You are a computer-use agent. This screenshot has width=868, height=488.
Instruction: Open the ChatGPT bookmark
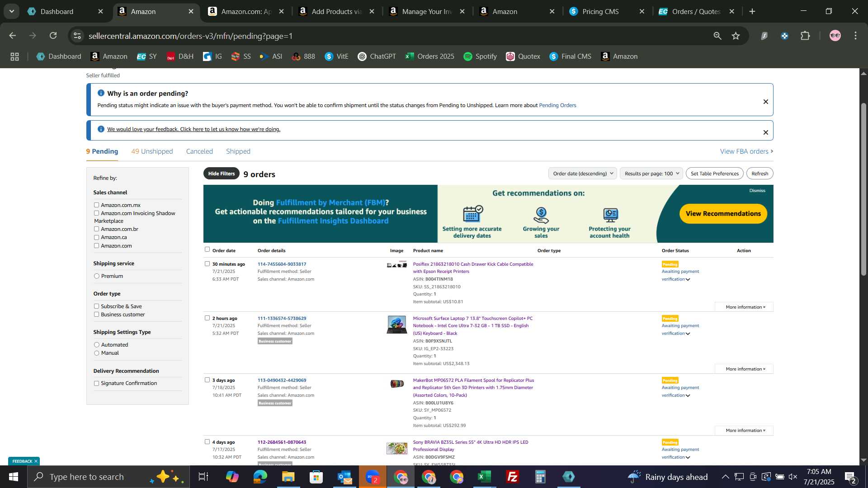[377, 56]
